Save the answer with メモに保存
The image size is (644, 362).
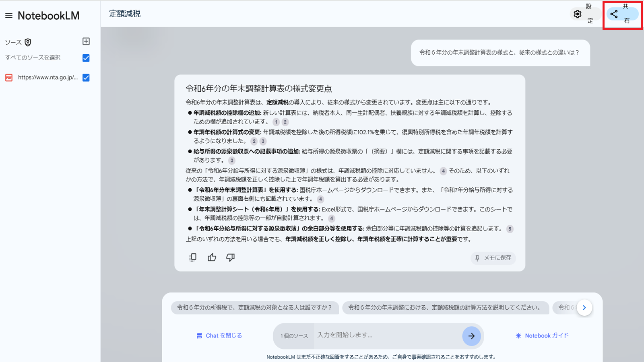[x=493, y=258]
